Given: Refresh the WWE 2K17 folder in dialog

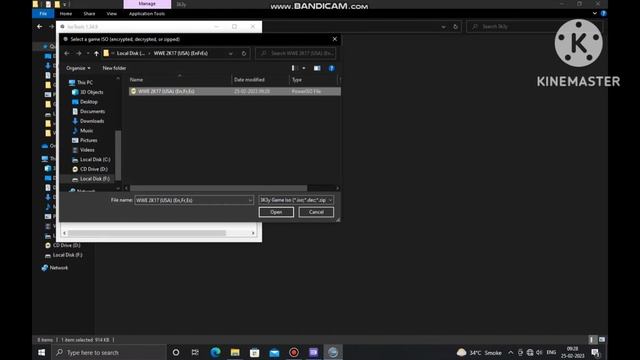Looking at the screenshot, I should click(x=244, y=53).
